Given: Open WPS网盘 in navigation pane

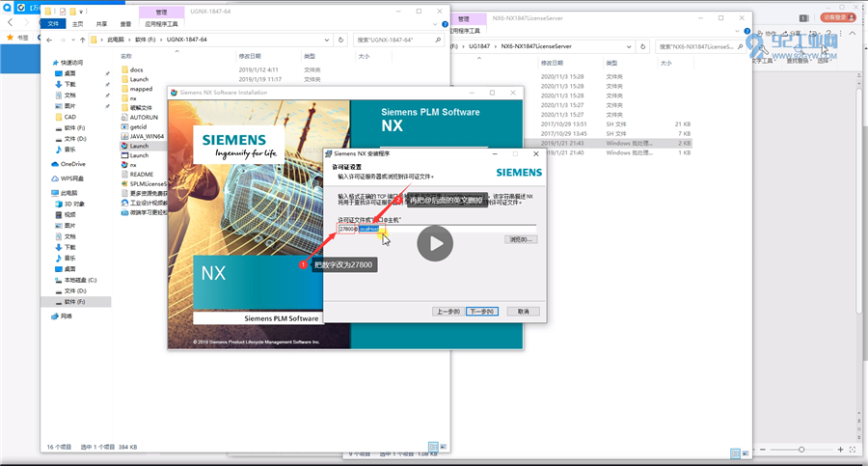Looking at the screenshot, I should pos(72,178).
